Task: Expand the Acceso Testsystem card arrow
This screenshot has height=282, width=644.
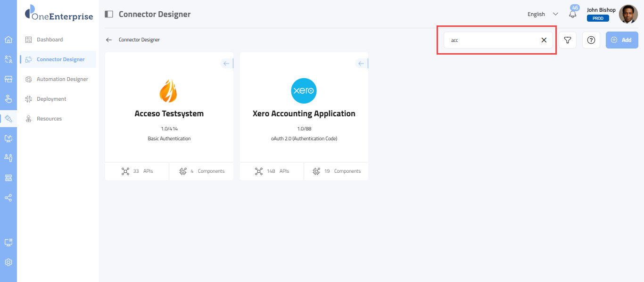Action: tap(226, 64)
